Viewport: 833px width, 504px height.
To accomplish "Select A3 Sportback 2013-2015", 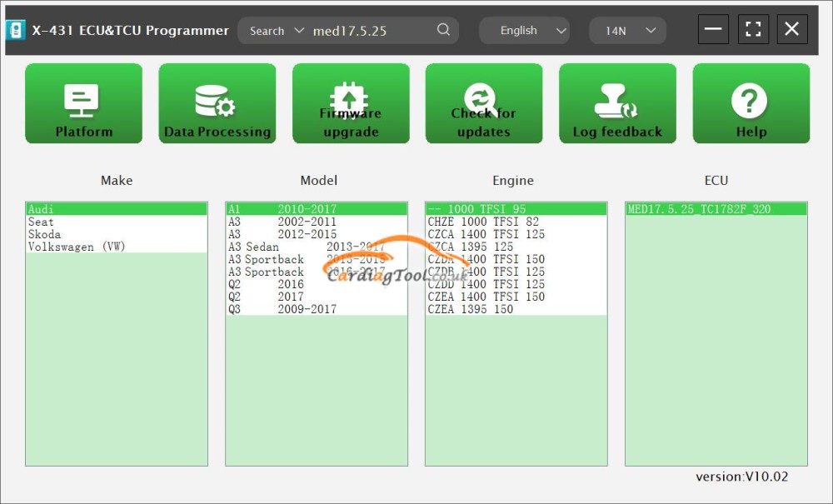I will point(317,259).
